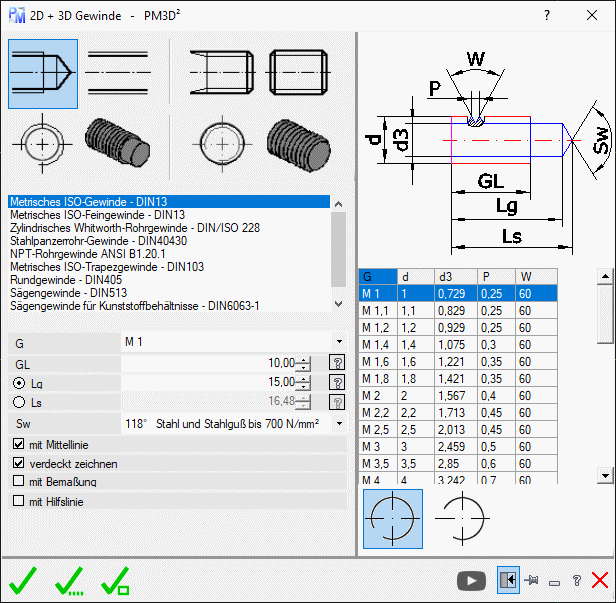Screen dimensions: 616x603
Task: Click the M 2 row in table
Action: [376, 396]
